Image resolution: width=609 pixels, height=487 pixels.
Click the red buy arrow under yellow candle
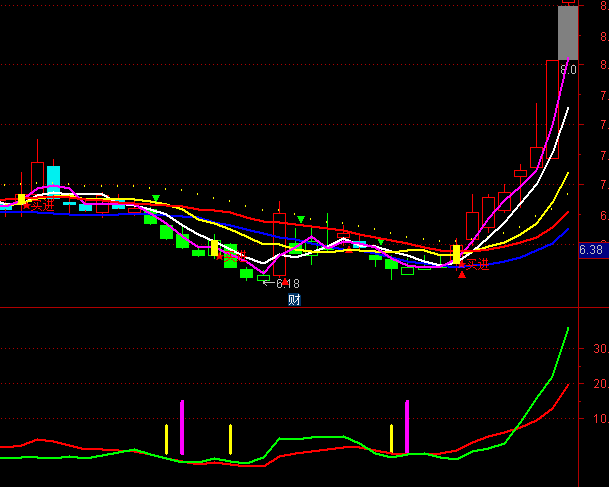[x=461, y=273]
